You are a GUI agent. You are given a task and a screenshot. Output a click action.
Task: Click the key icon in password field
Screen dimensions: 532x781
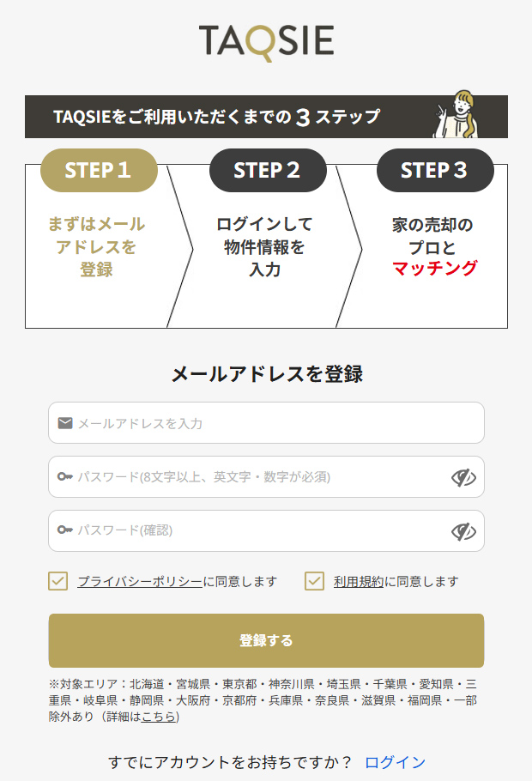[65, 477]
